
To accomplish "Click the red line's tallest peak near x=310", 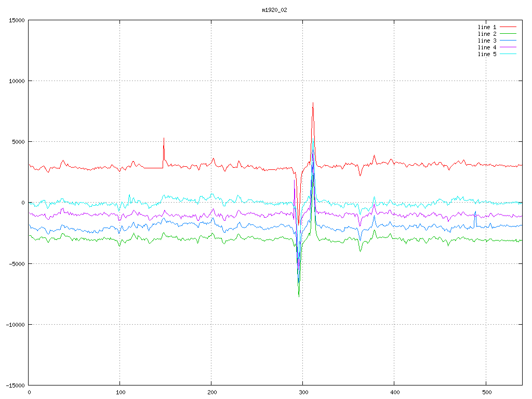I will tap(313, 103).
